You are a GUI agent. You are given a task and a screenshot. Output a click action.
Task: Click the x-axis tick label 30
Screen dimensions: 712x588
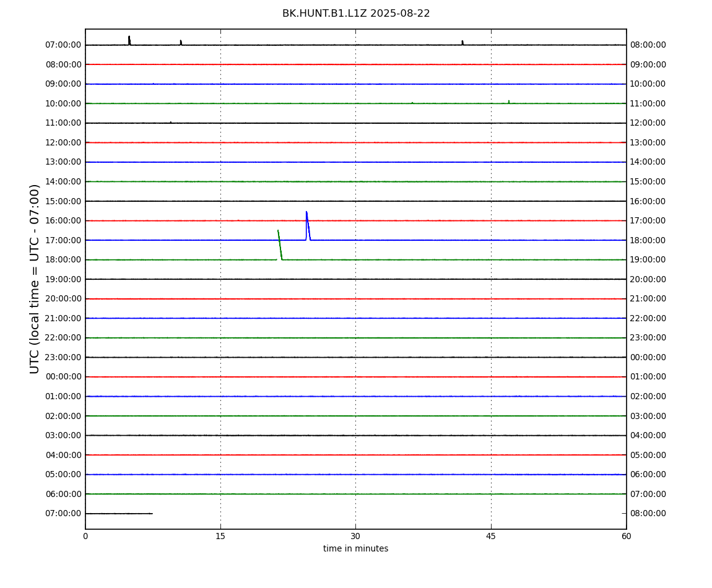pyautogui.click(x=355, y=536)
